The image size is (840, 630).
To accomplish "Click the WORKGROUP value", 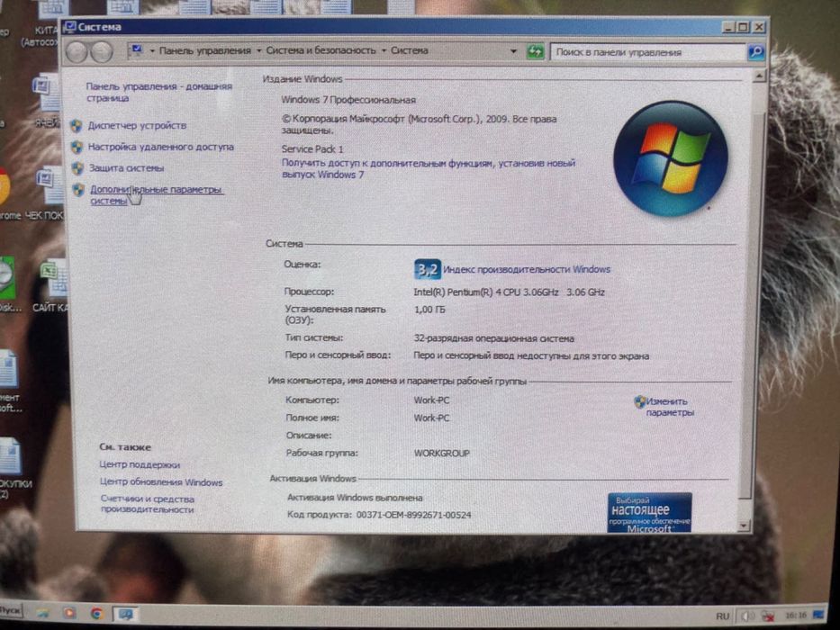I will (x=442, y=454).
